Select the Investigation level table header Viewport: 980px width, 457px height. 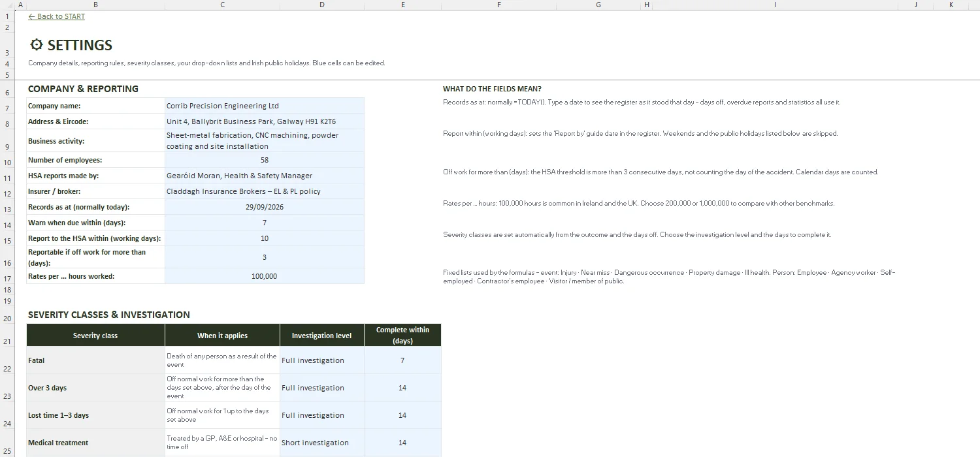(321, 336)
